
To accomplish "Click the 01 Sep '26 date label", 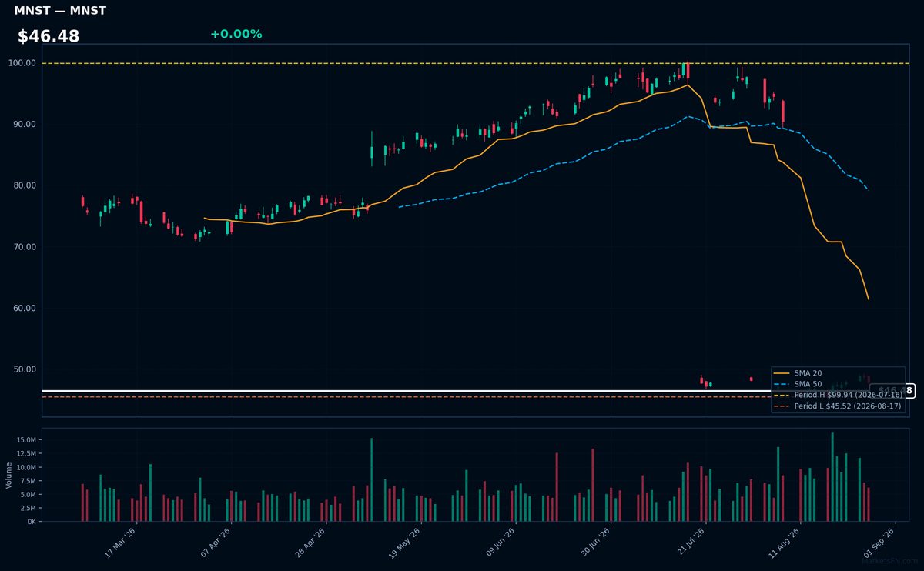I will pos(880,542).
